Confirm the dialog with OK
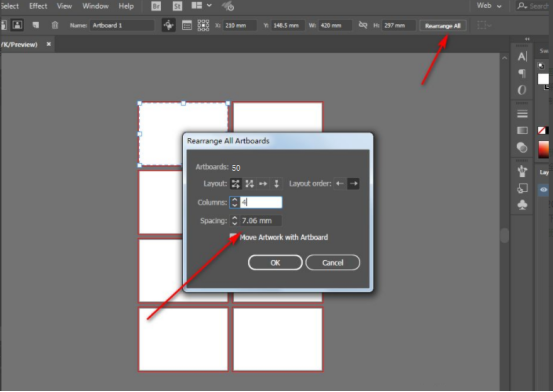The width and height of the screenshot is (553, 392). [x=275, y=263]
